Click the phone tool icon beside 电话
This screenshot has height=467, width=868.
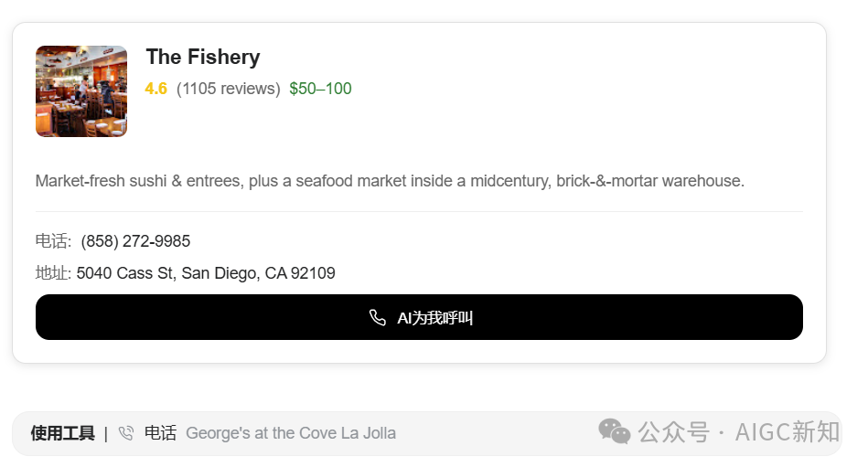[126, 433]
